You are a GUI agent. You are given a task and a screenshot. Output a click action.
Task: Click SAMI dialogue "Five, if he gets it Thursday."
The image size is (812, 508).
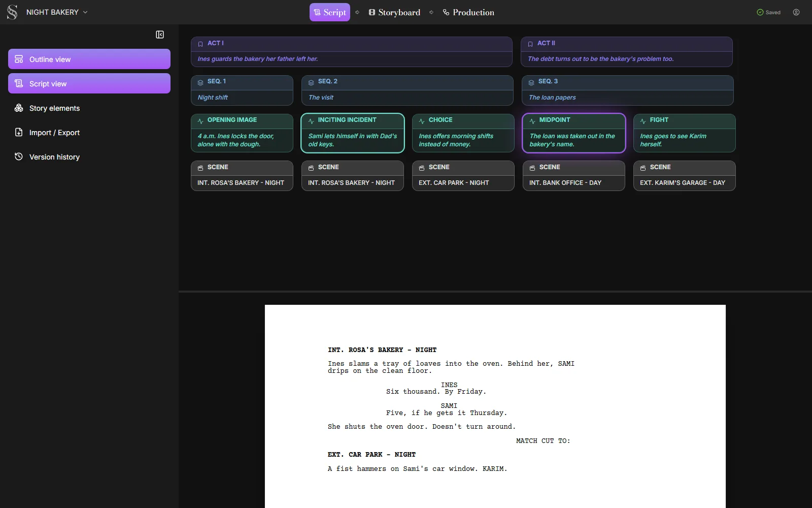pyautogui.click(x=447, y=413)
